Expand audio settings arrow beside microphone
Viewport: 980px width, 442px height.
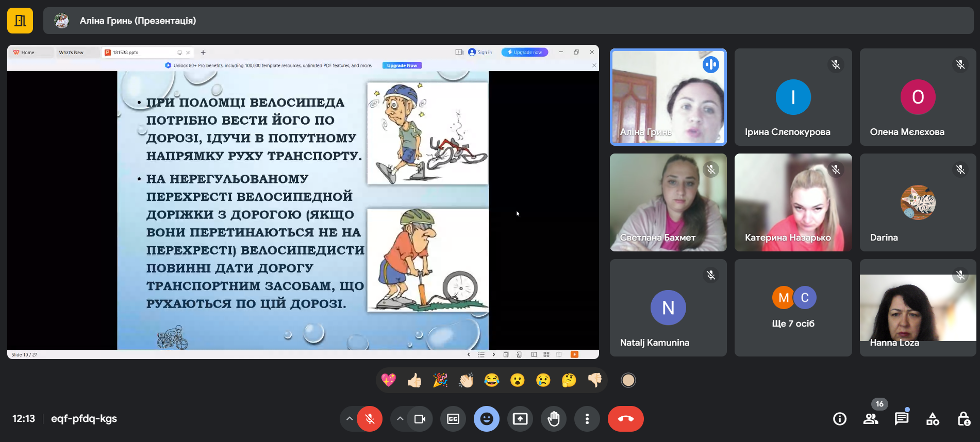coord(350,419)
